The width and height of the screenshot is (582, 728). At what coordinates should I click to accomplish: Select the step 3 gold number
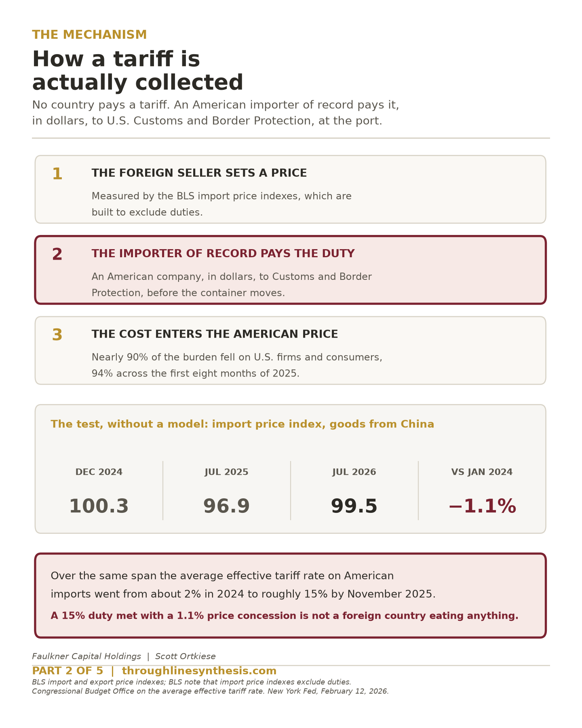click(57, 335)
